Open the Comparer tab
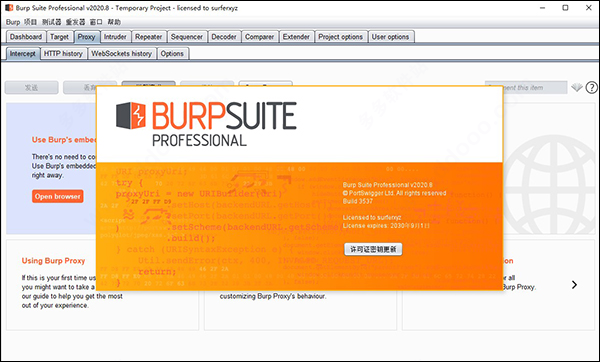Viewport: 600px width, 362px height. (259, 37)
